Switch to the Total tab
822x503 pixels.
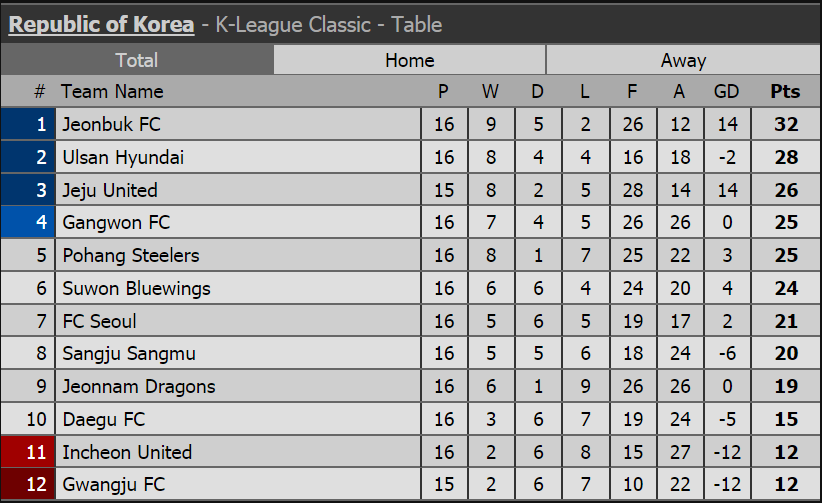[x=137, y=60]
